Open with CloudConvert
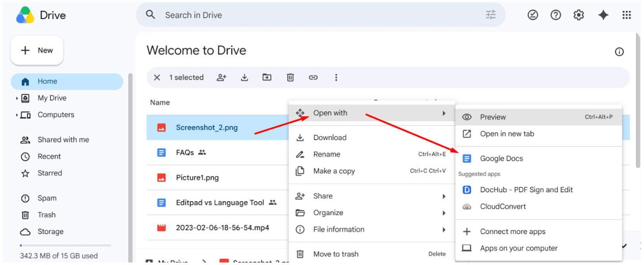 coord(539,206)
